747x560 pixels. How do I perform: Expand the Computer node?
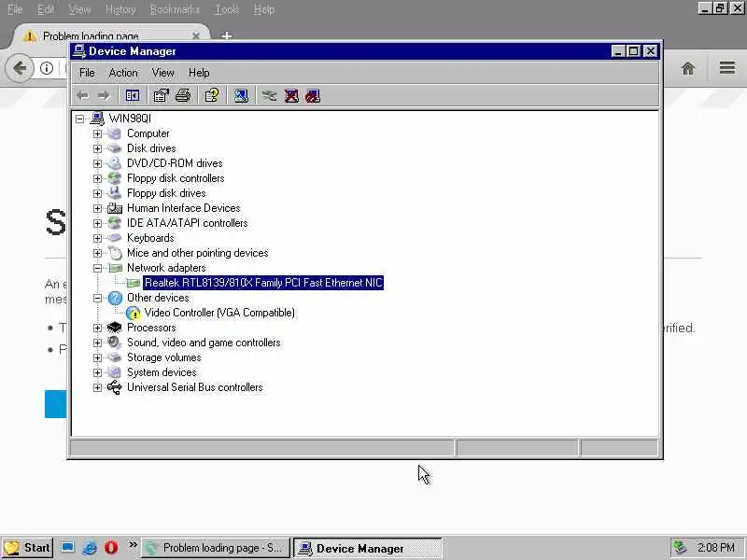point(97,133)
